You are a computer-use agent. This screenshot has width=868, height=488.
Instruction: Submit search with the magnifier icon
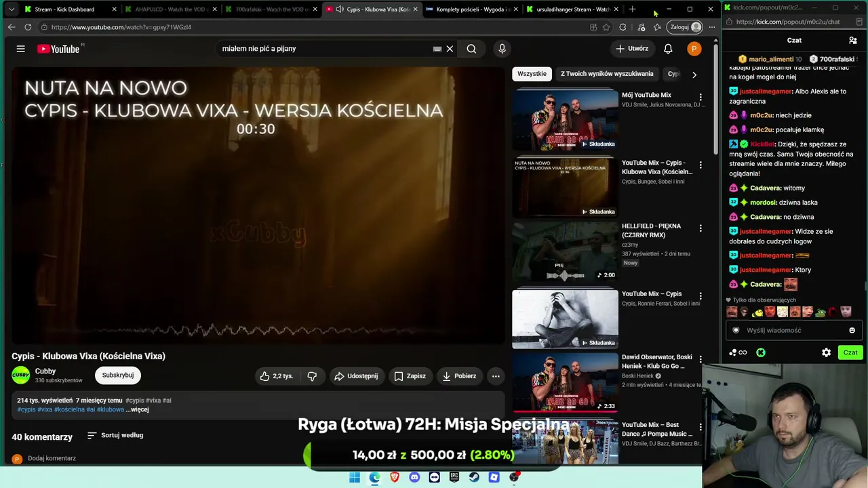point(471,49)
